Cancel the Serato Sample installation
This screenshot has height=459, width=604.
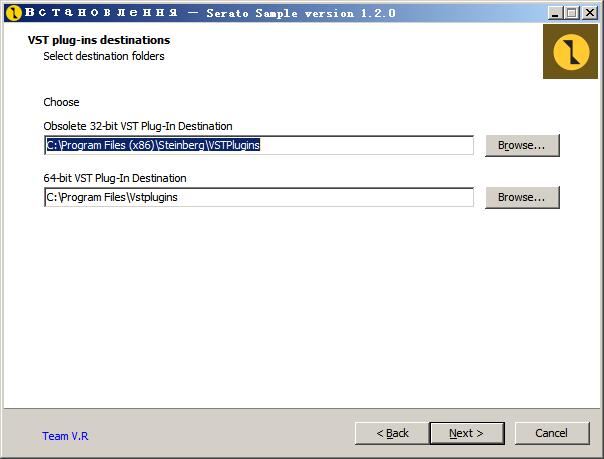tap(552, 434)
